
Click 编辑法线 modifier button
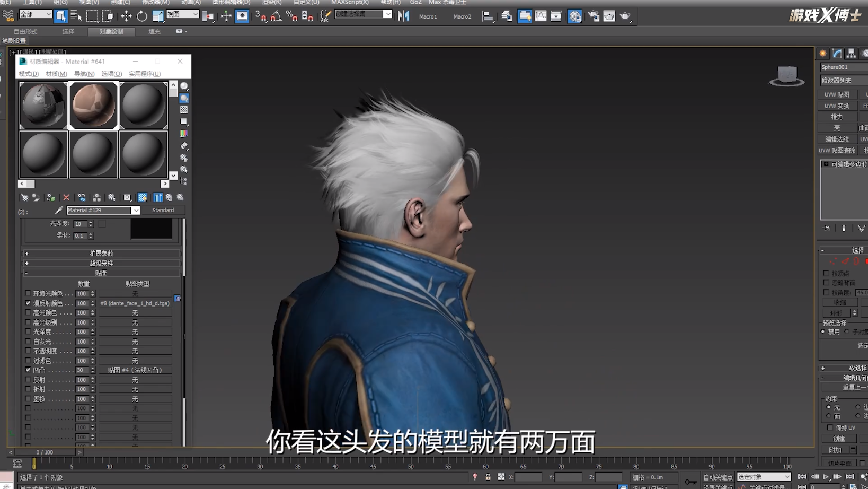[837, 139]
